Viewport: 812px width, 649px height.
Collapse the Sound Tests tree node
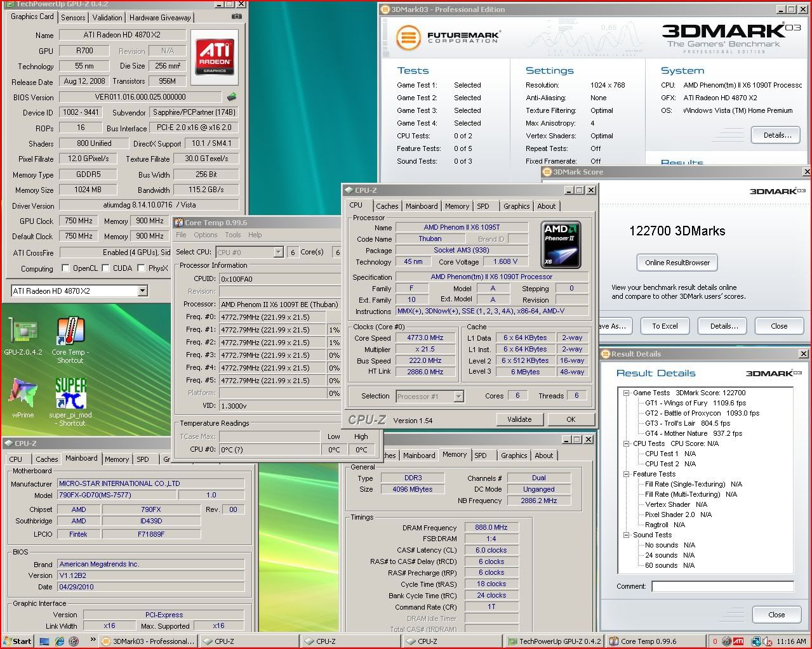click(x=626, y=535)
